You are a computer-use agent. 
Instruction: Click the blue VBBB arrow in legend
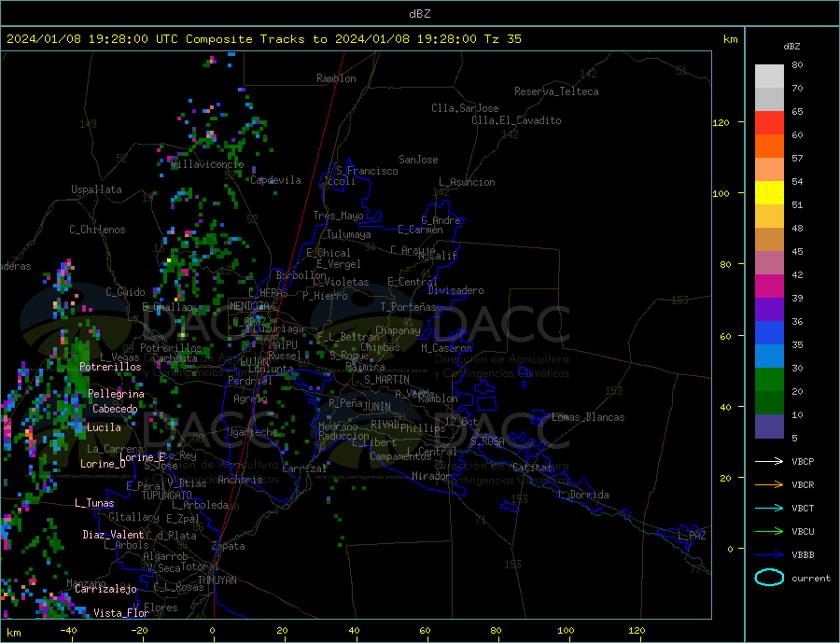click(769, 554)
